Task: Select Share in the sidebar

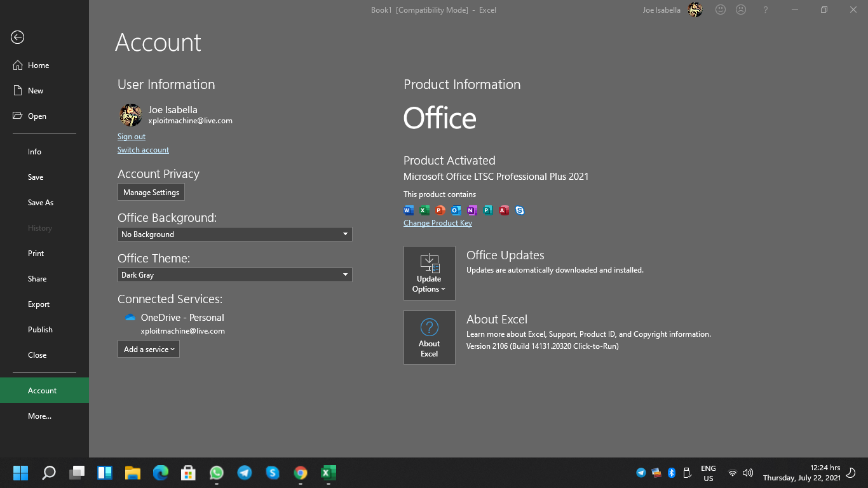Action: coord(44,279)
